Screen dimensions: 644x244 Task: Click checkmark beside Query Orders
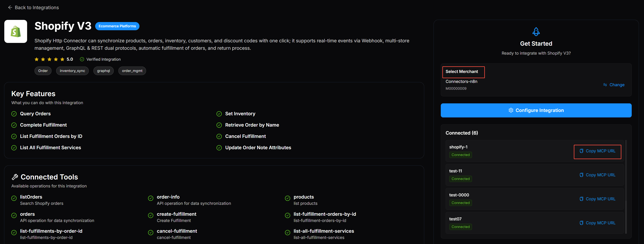click(x=14, y=114)
